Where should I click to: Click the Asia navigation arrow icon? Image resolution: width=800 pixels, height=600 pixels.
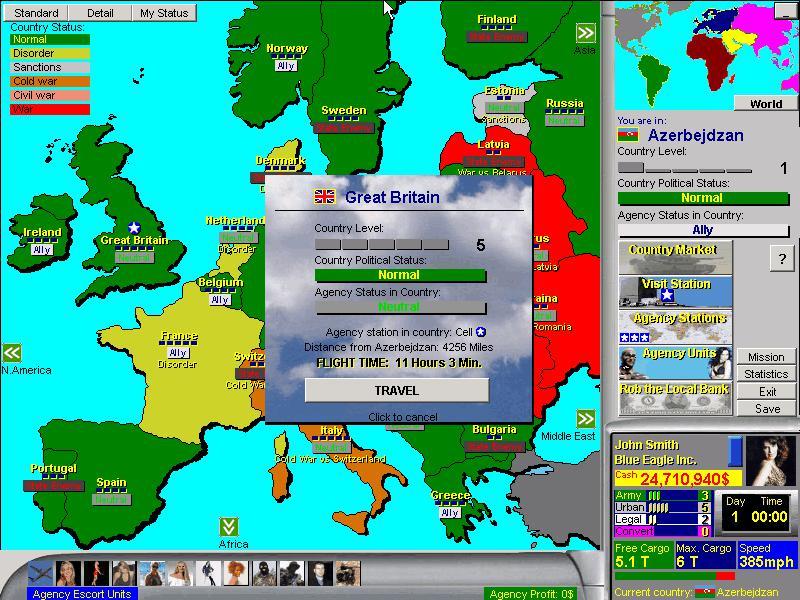(585, 33)
